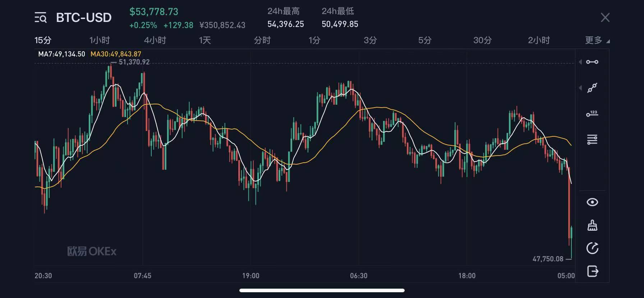644x298 pixels.
Task: Clear all drawings with the brush icon
Action: [x=592, y=226]
